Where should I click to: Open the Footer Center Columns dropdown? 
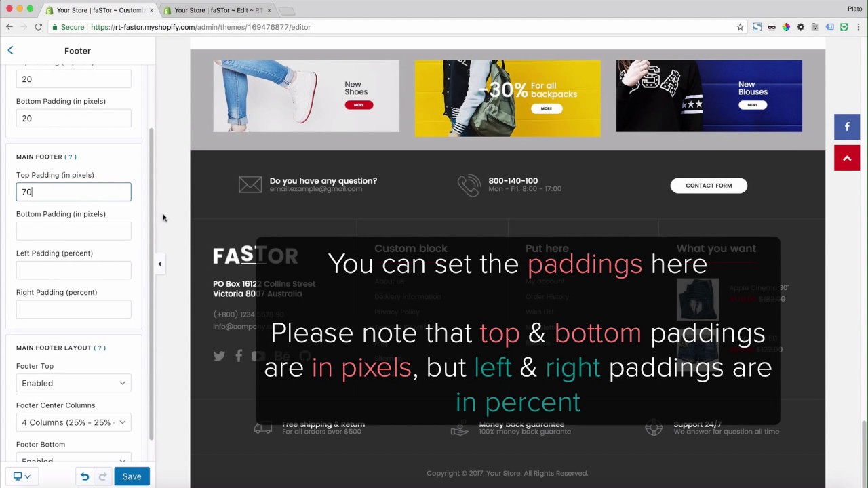[74, 422]
